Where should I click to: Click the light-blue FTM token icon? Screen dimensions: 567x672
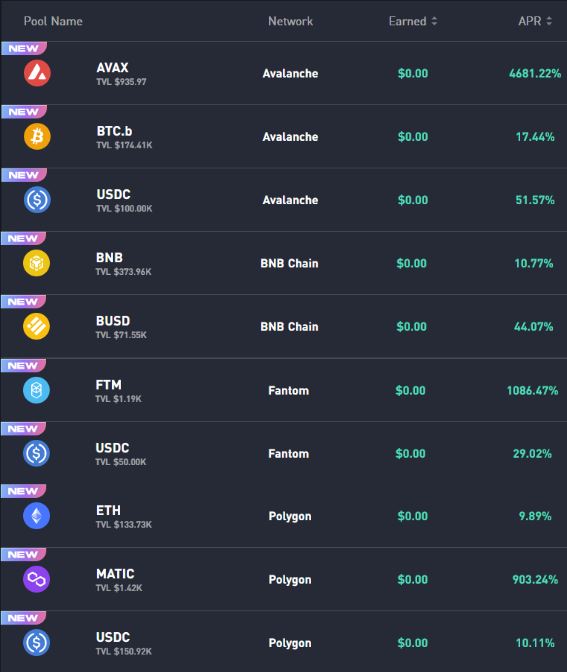pyautogui.click(x=36, y=390)
